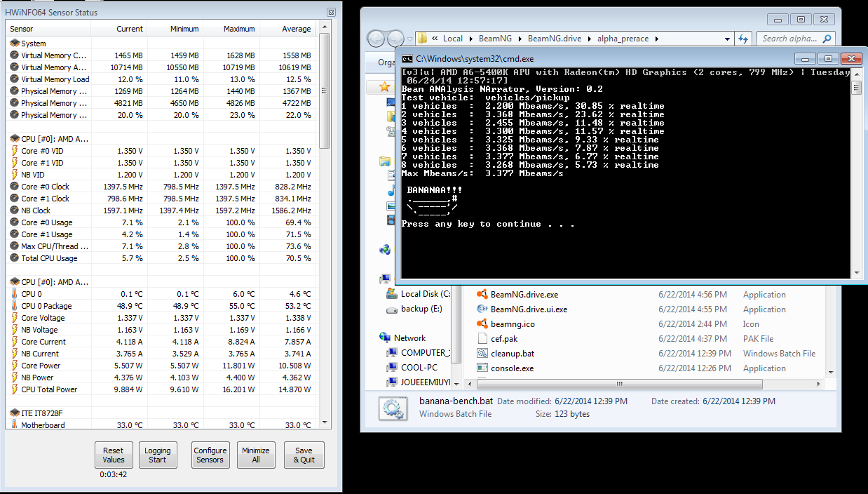Click the Favorites star icon in Explorer
This screenshot has height=494, width=868.
(x=384, y=87)
